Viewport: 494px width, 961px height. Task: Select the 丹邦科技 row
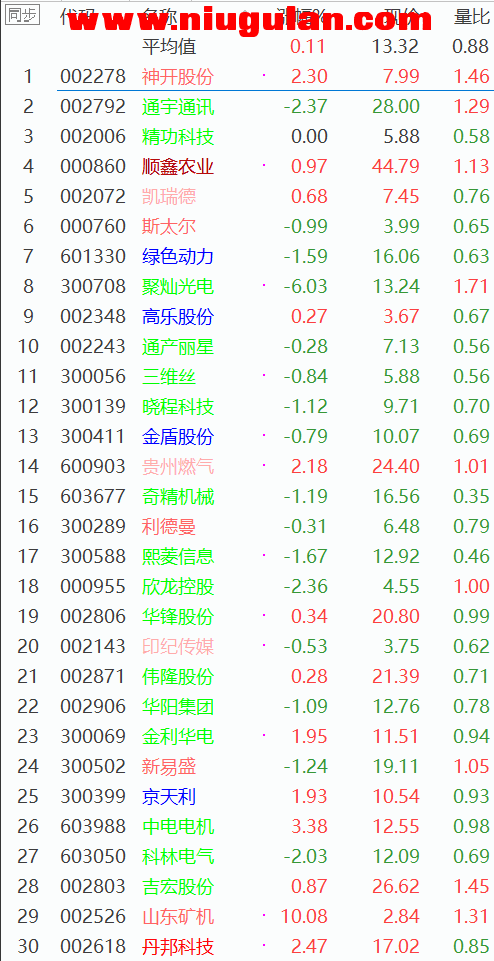pos(247,947)
